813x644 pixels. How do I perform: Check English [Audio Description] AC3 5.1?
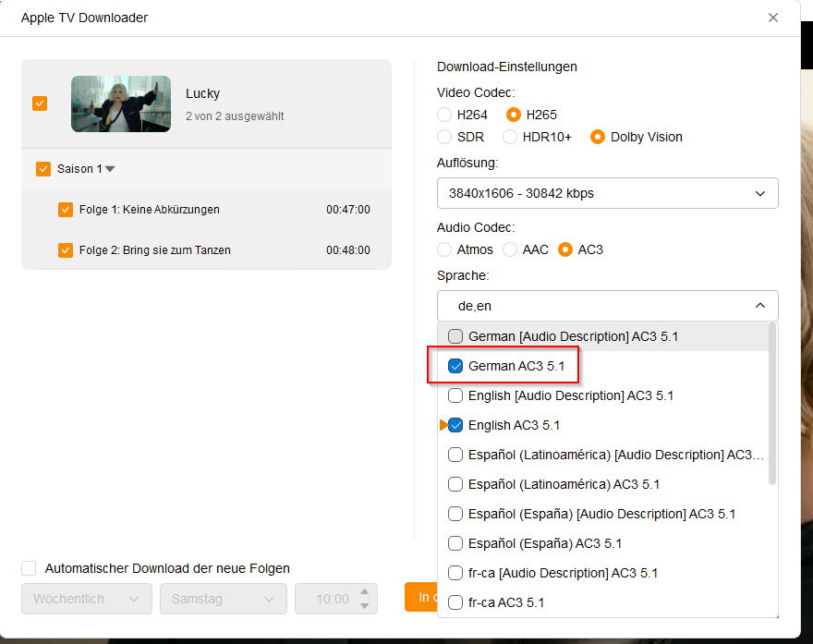coord(455,395)
